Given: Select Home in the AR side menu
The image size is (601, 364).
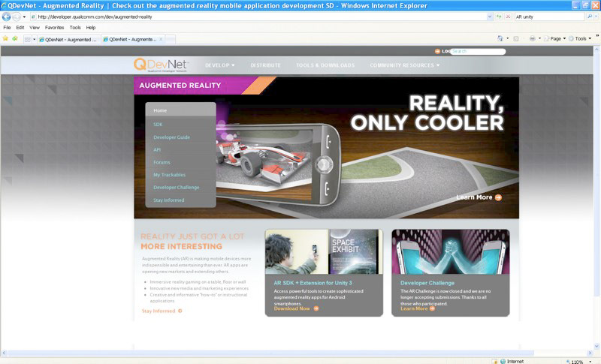Looking at the screenshot, I should (x=180, y=110).
